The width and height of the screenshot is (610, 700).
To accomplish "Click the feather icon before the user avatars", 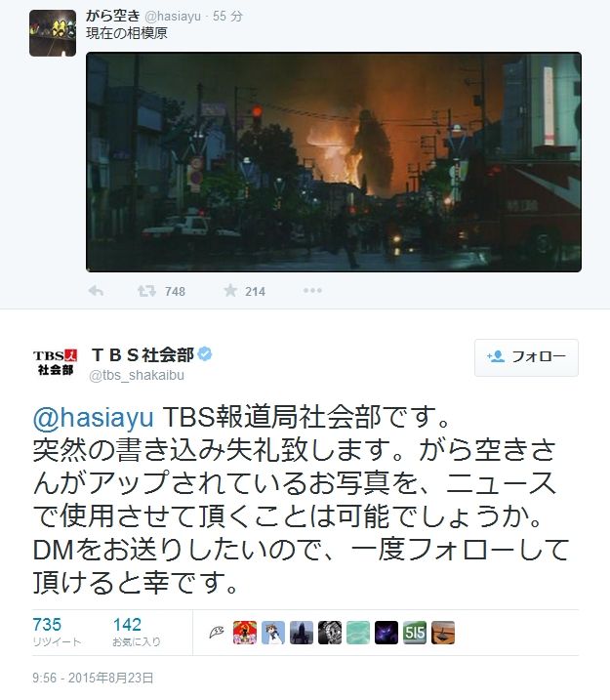I will [x=217, y=632].
